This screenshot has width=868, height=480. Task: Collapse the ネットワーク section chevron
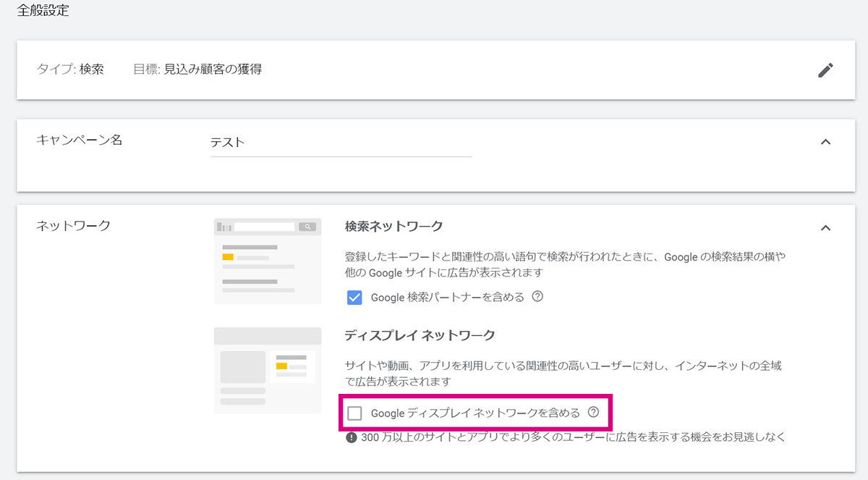[x=825, y=227]
